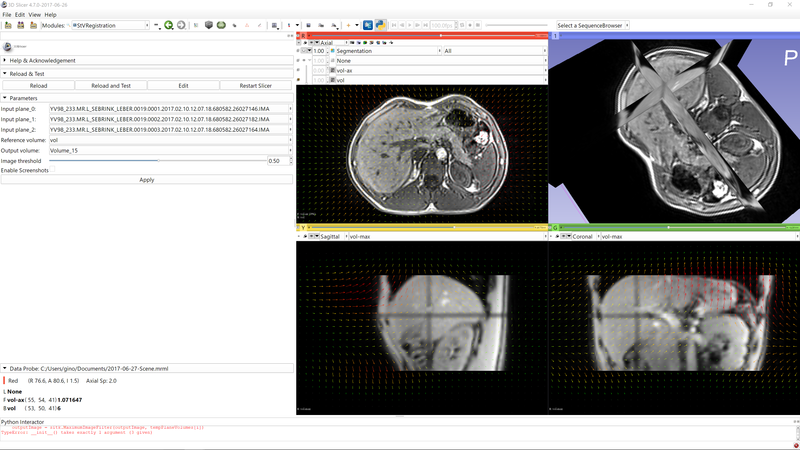
Task: Open the Reference volume dropdown
Action: click(170, 140)
